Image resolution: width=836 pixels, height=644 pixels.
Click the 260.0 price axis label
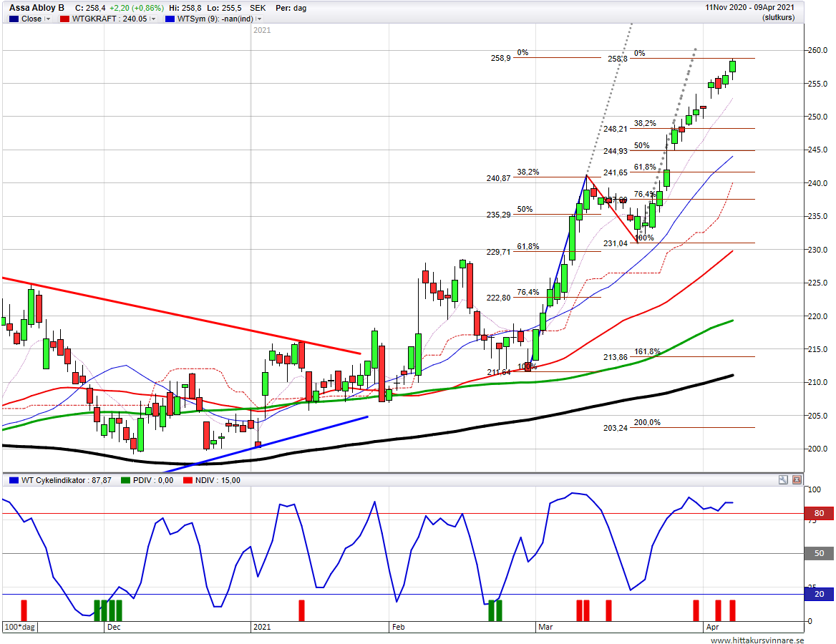coord(817,50)
